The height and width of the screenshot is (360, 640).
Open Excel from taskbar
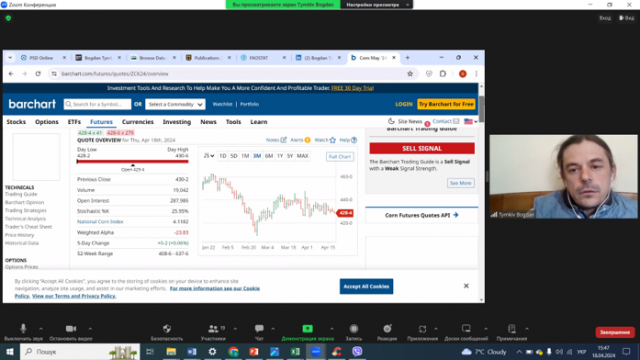click(295, 351)
